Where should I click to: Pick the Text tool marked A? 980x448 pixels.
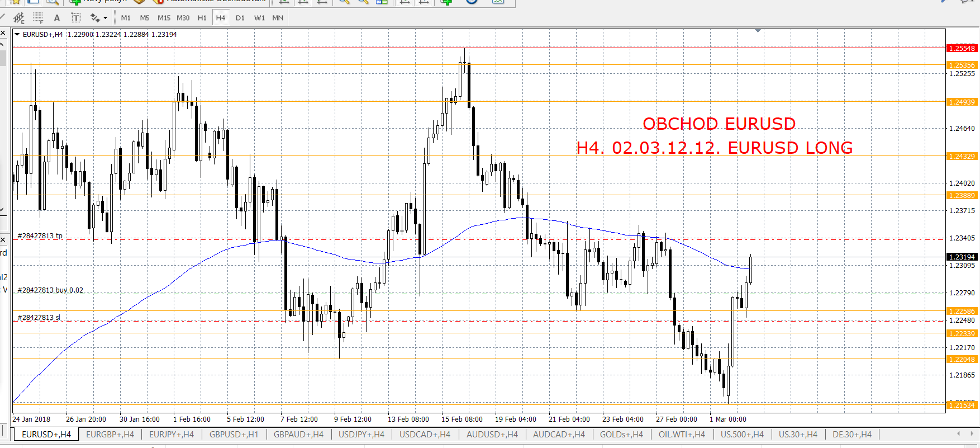point(56,18)
